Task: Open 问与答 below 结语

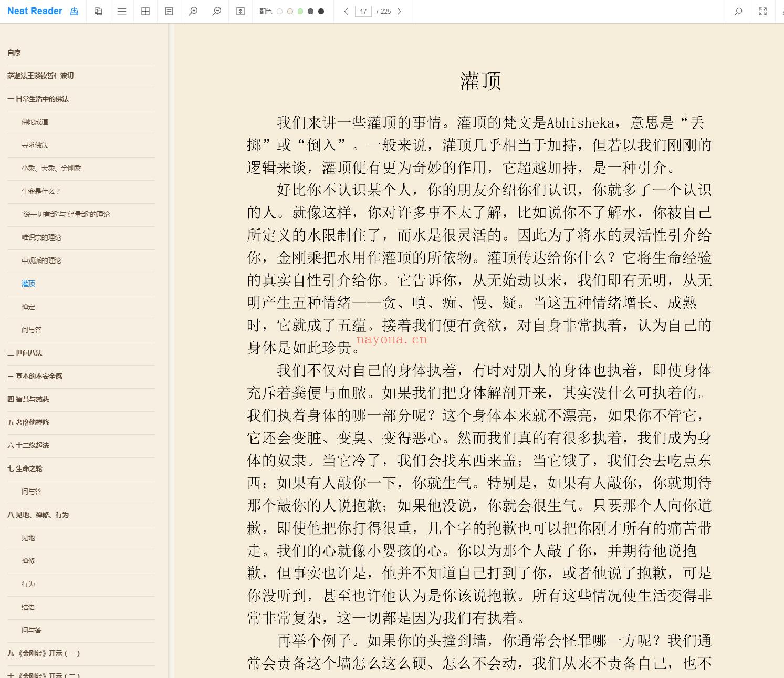Action: click(32, 630)
